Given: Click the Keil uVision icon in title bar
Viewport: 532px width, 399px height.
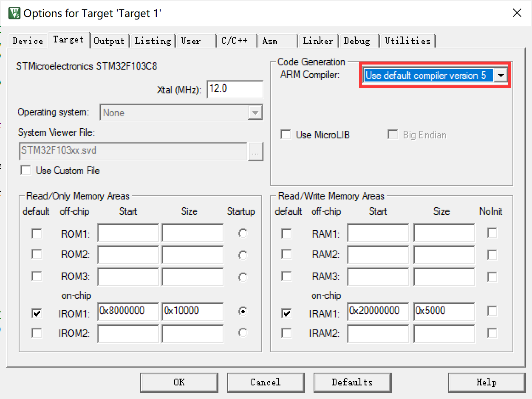Looking at the screenshot, I should (x=14, y=13).
